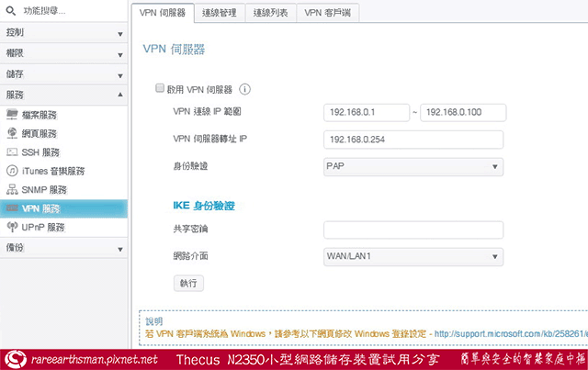This screenshot has height=370, width=588.
Task: Click the SNMP 服務 network icon
Action: pos(12,189)
